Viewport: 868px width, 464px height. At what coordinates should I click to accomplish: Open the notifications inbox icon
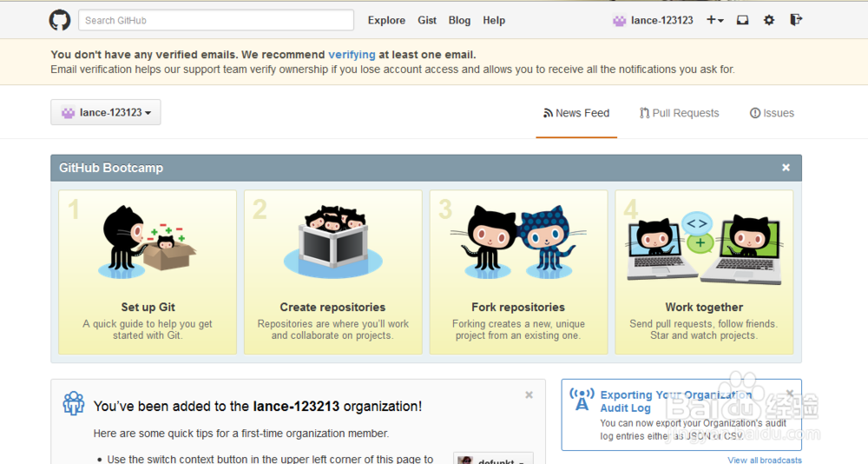[x=742, y=21]
